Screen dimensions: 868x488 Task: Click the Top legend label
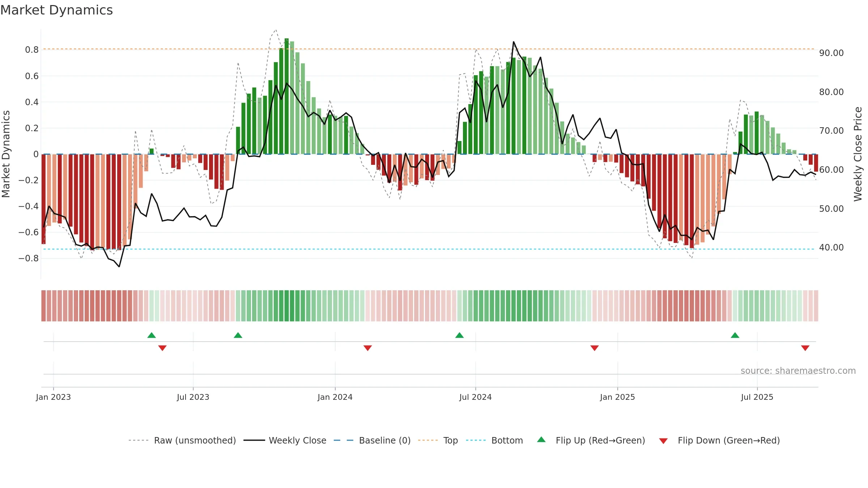451,440
